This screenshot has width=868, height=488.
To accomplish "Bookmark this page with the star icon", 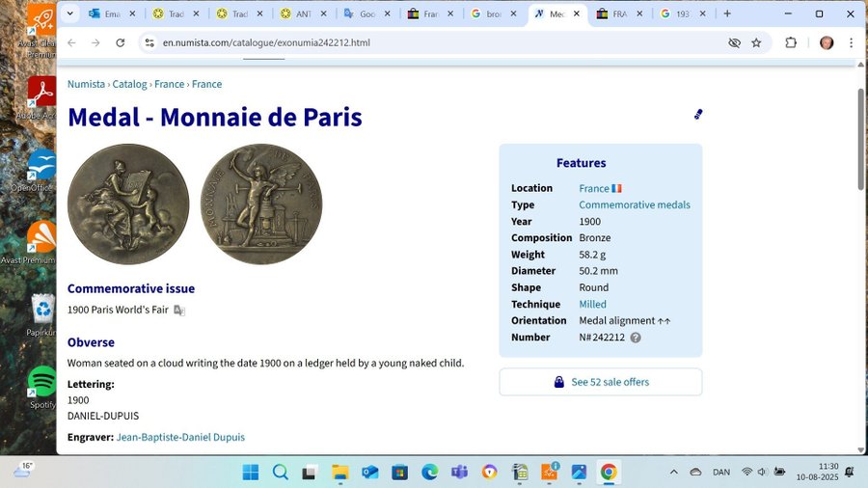I will pos(756,42).
